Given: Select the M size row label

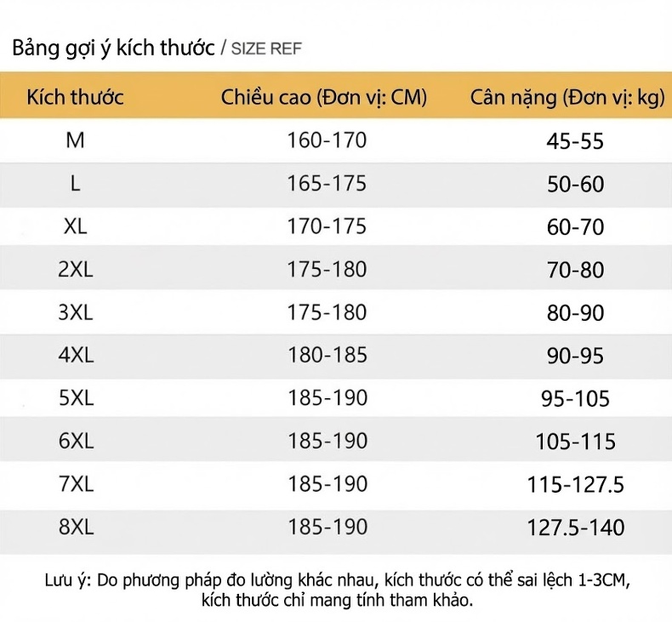Looking at the screenshot, I should point(75,140).
